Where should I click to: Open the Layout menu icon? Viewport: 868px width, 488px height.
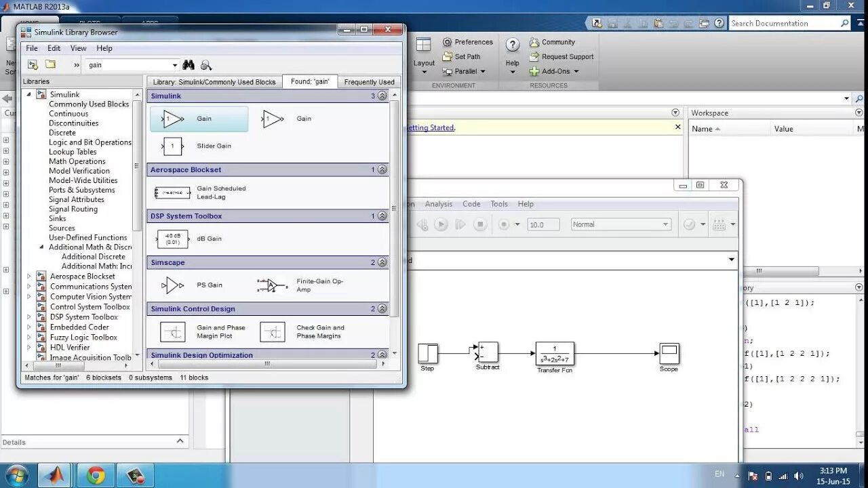tap(424, 45)
